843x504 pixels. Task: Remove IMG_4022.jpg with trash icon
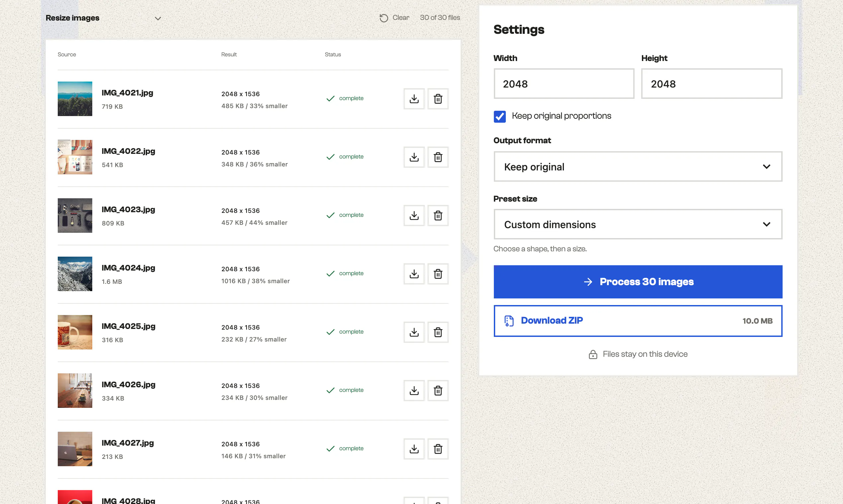(x=438, y=157)
